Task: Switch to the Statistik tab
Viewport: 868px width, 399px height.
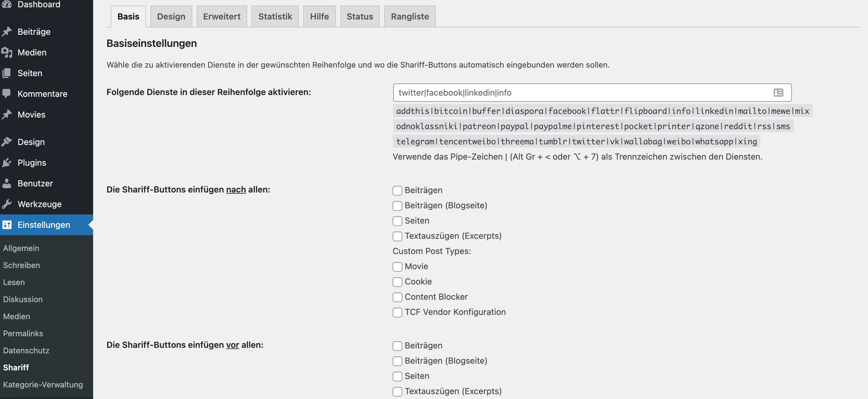Action: click(275, 16)
